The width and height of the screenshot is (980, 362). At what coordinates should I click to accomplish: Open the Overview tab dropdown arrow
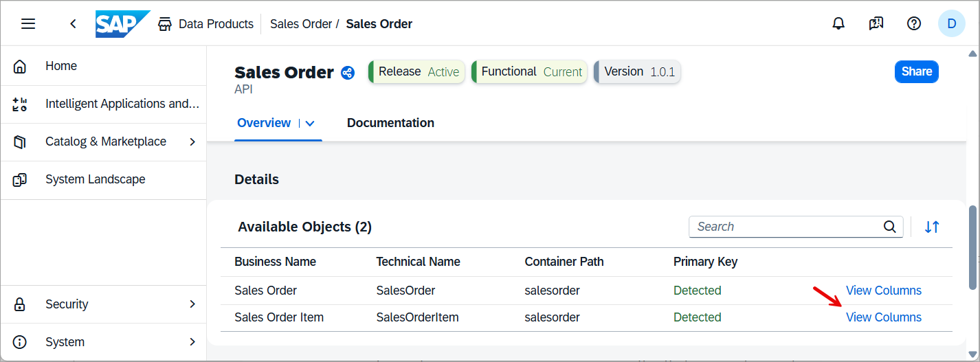pos(310,124)
